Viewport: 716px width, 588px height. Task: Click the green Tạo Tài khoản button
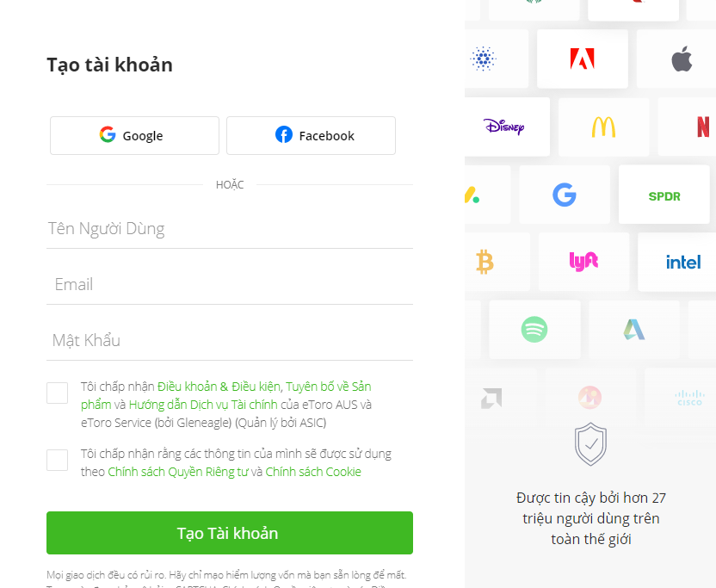pyautogui.click(x=230, y=533)
